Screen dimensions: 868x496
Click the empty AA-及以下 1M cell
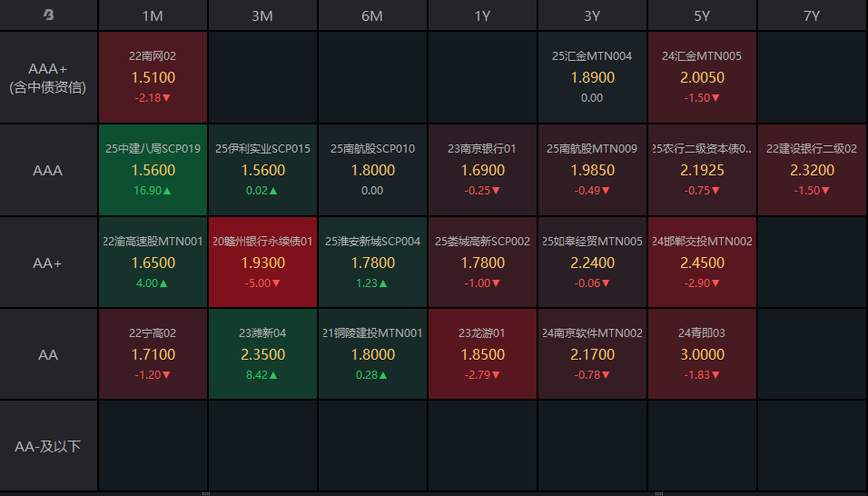pos(153,446)
